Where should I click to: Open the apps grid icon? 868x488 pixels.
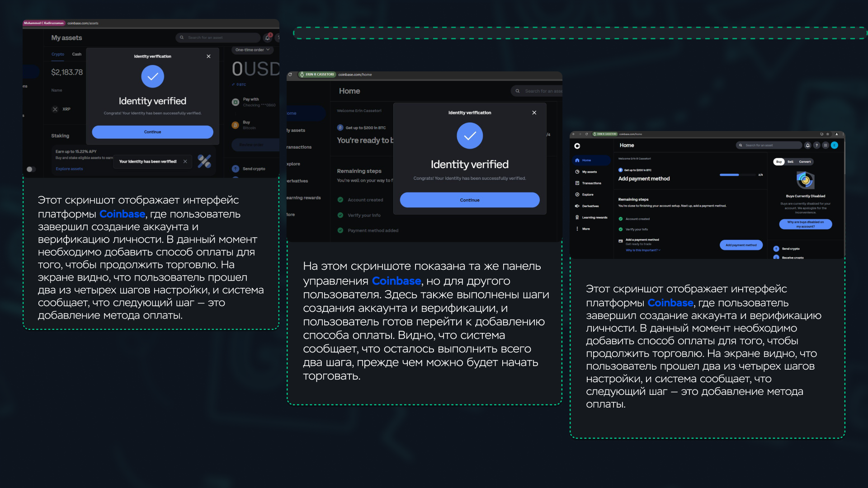coord(826,145)
